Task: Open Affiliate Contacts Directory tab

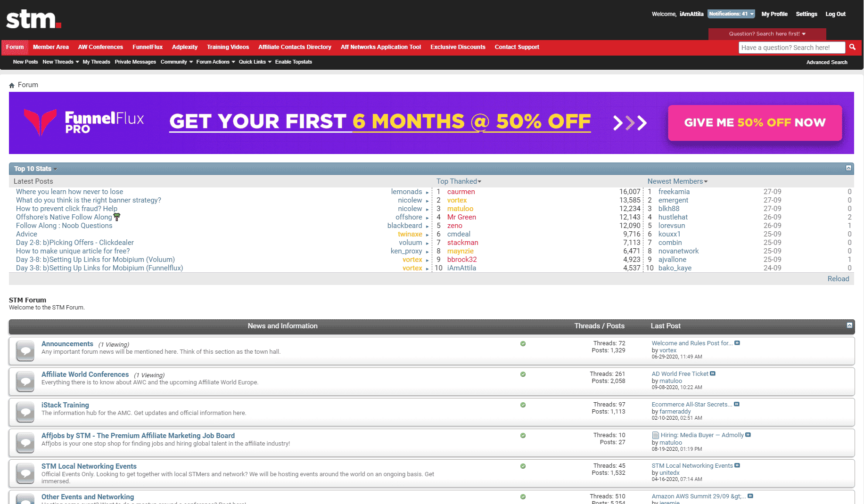Action: [x=295, y=47]
